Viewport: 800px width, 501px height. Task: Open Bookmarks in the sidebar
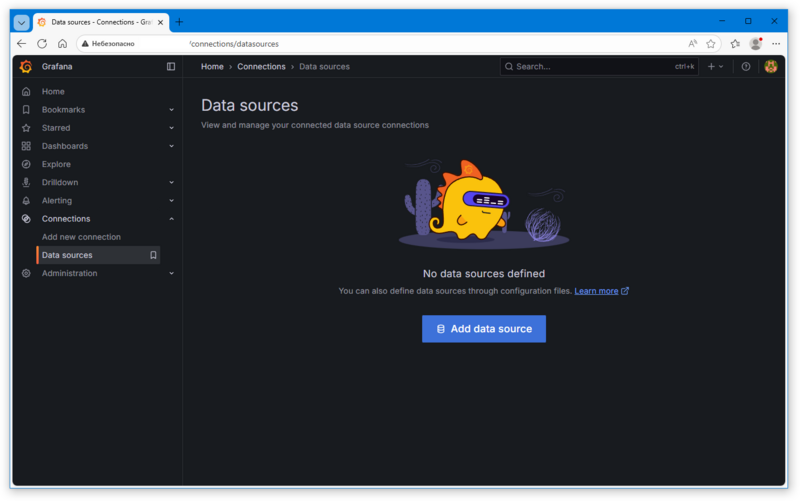(63, 110)
